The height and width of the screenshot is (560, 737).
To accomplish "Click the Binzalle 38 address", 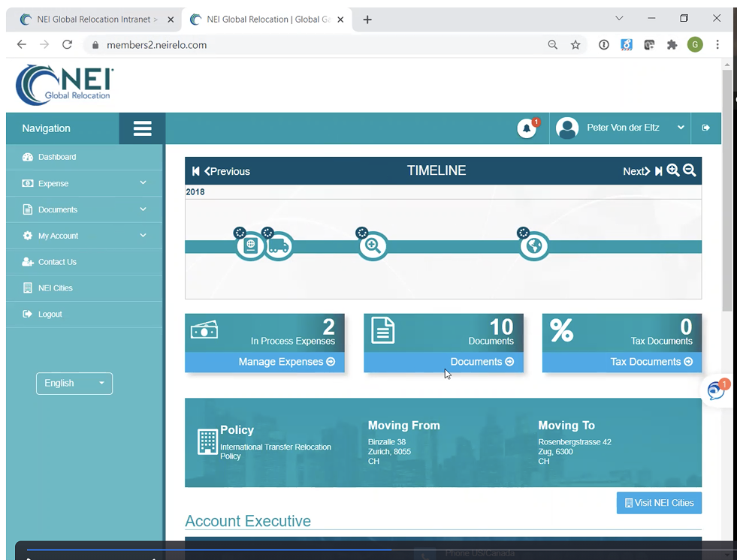I will 387,441.
